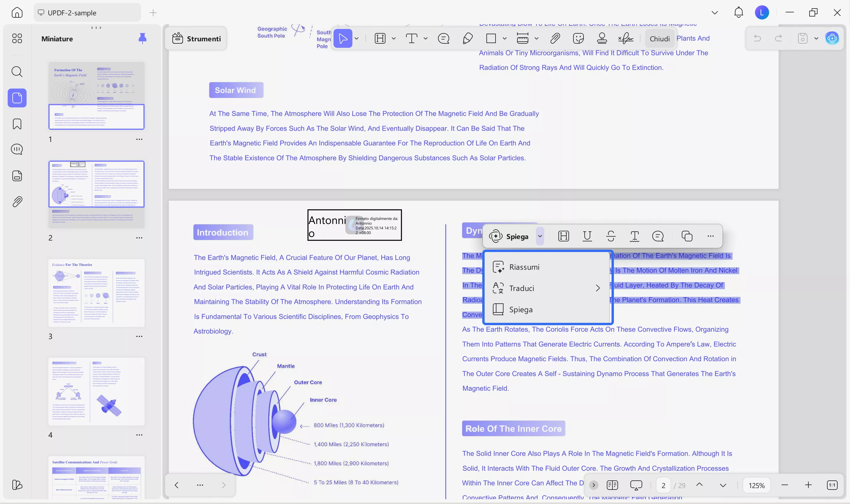
Task: Open bookmarks panel in left sidebar
Action: point(17,124)
